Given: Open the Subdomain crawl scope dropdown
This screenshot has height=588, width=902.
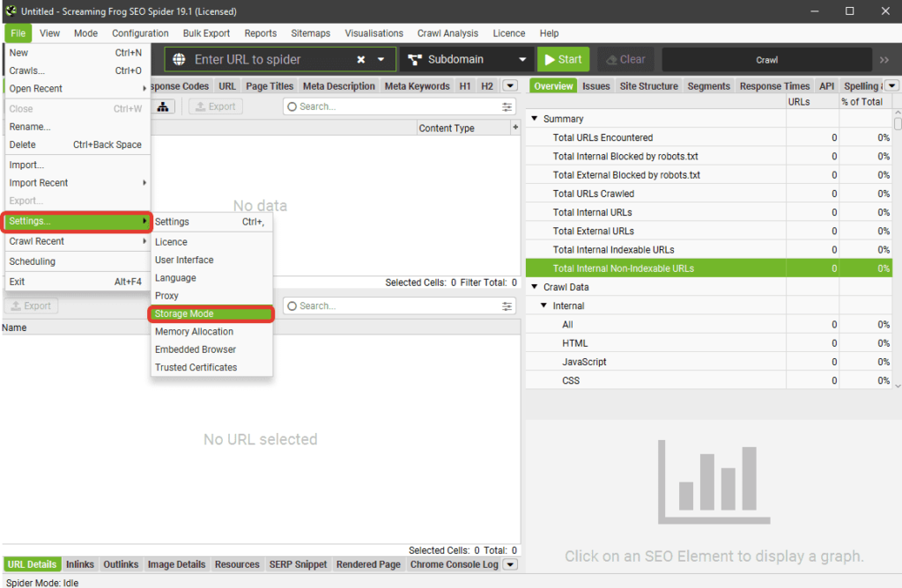Looking at the screenshot, I should pyautogui.click(x=467, y=59).
